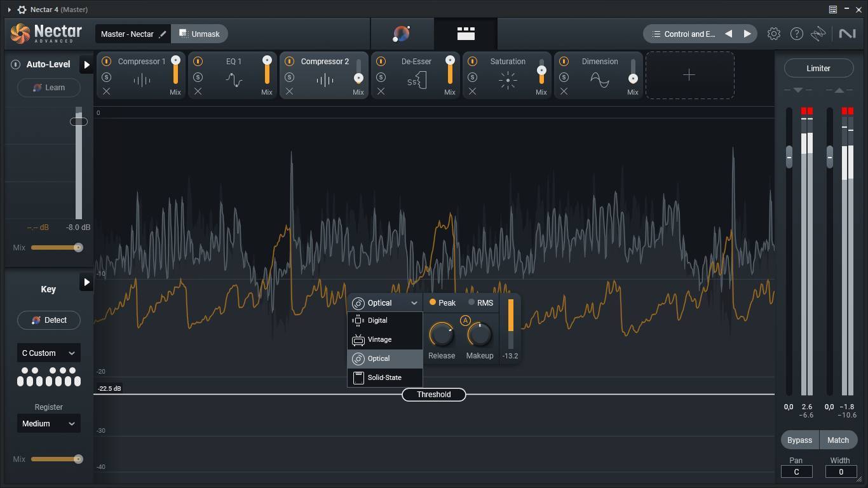Toggle Compressor 1 module power button

coord(106,62)
